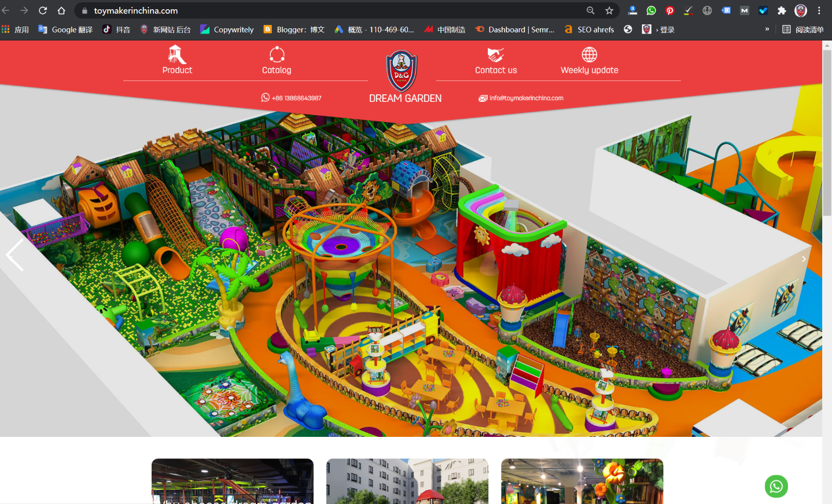Open the Chrome profile avatar
The width and height of the screenshot is (832, 504).
point(801,10)
